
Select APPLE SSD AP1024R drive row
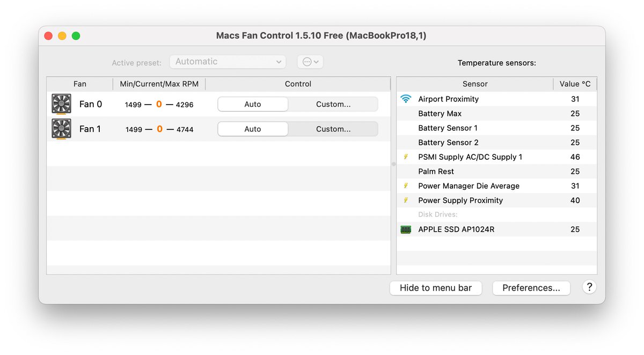(x=496, y=229)
